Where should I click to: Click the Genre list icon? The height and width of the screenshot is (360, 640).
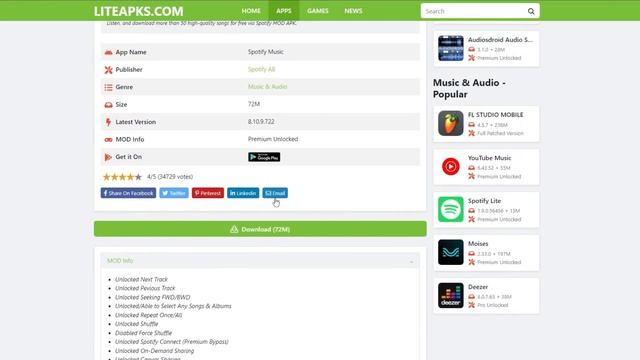pos(108,87)
